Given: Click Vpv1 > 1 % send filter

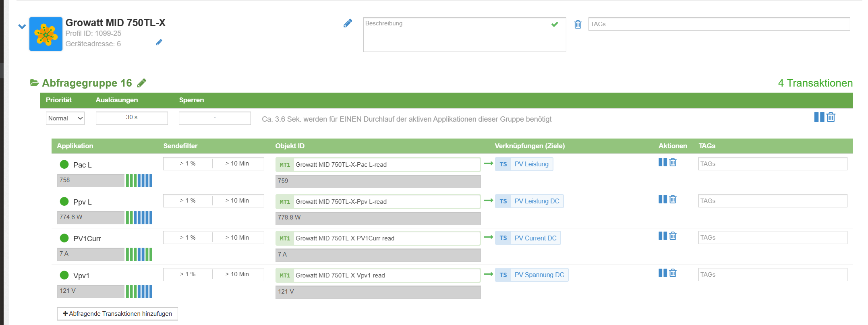Looking at the screenshot, I should point(188,274).
